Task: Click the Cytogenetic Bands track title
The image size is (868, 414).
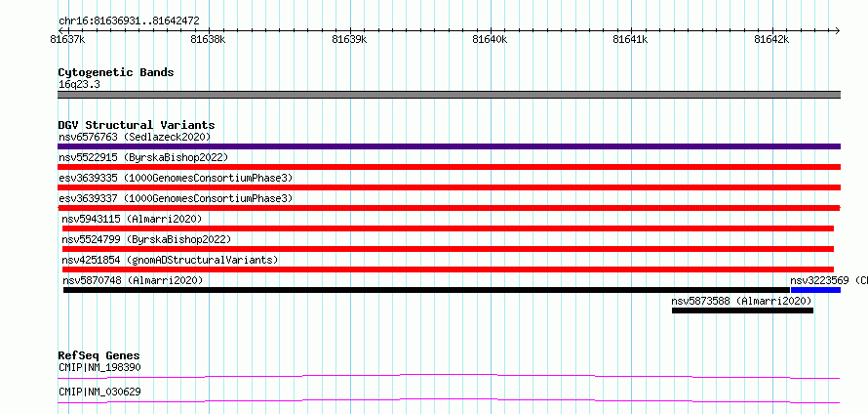Action: [116, 72]
